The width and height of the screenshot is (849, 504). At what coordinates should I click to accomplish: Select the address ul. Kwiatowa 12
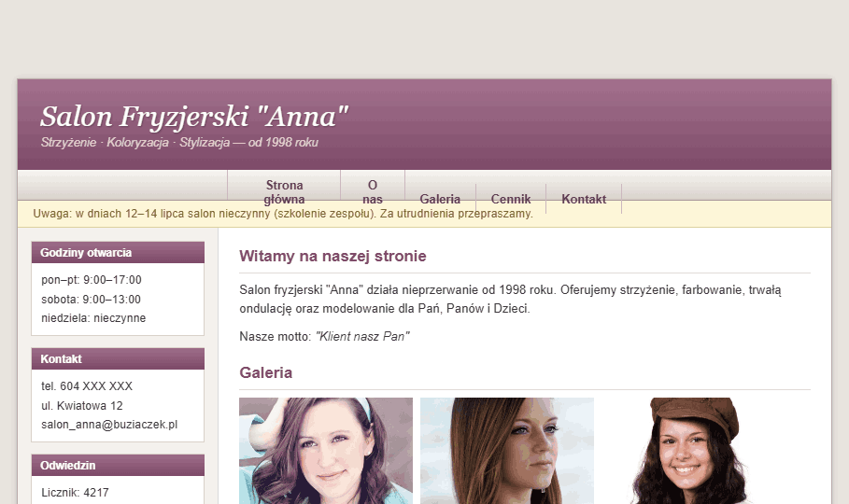tap(82, 405)
